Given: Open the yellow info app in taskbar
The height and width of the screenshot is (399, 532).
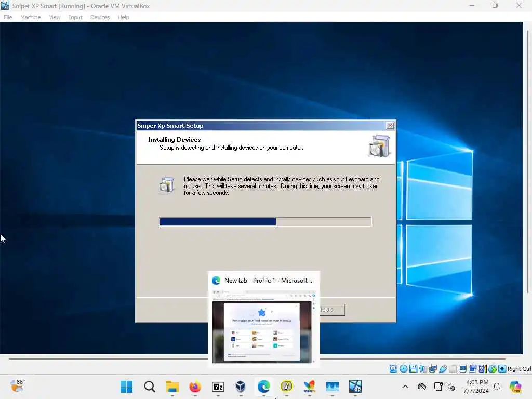Looking at the screenshot, I should (287, 387).
